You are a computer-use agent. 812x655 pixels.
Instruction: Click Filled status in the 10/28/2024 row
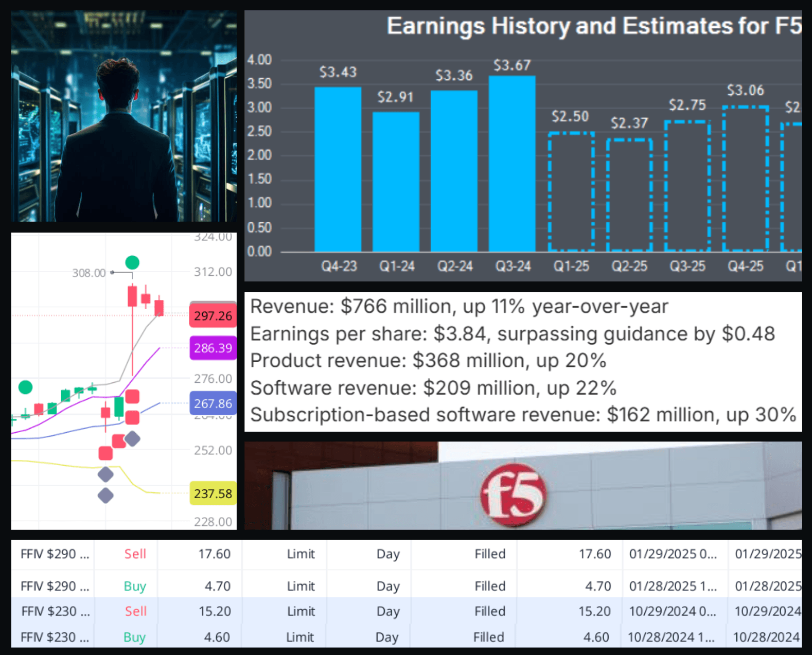(x=488, y=637)
